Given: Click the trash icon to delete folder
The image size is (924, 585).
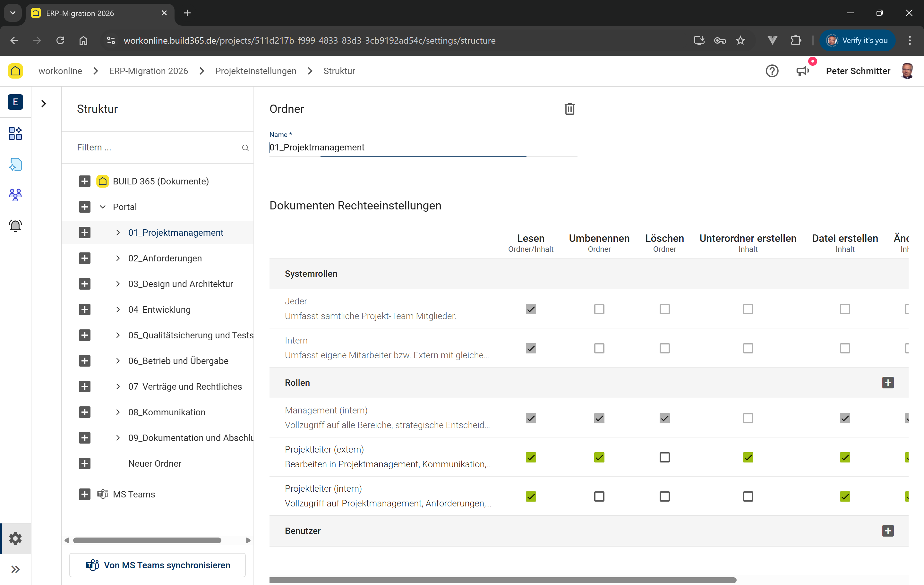Looking at the screenshot, I should 569,109.
